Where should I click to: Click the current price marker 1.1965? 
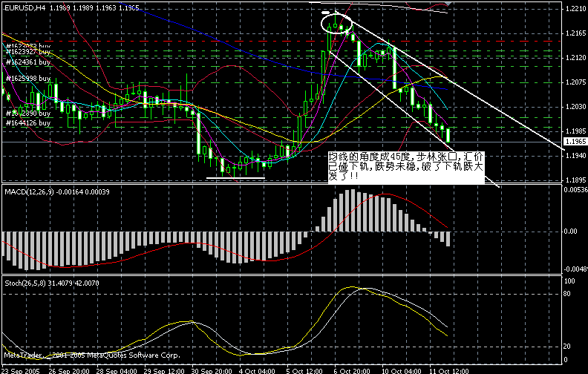point(575,142)
